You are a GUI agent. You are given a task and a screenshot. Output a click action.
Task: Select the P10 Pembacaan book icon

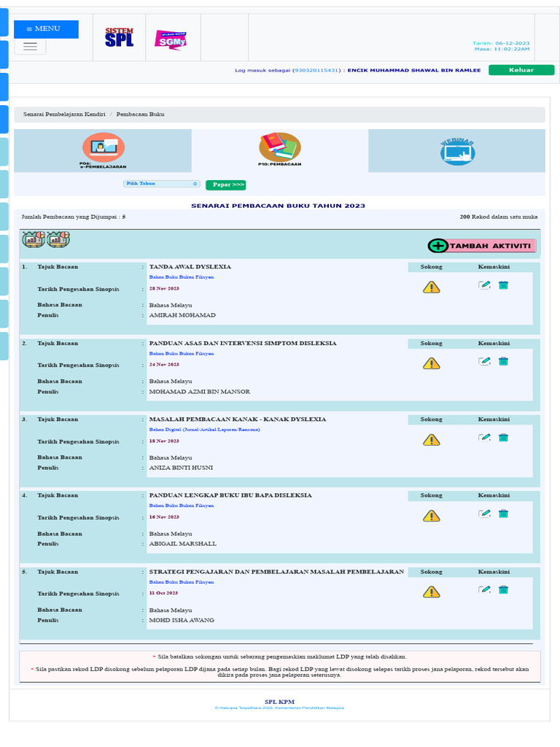point(279,147)
